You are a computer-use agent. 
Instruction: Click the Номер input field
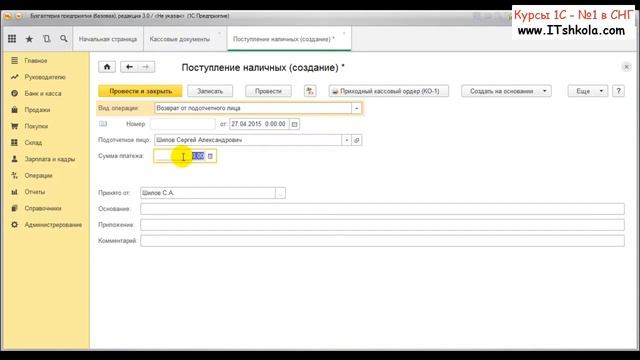tap(183, 124)
